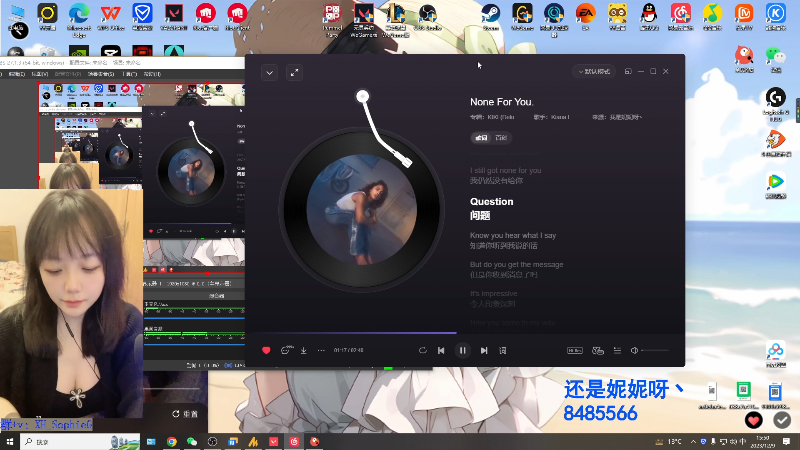The width and height of the screenshot is (800, 450).
Task: Open the EA desktop shortcut
Action: coord(585,17)
